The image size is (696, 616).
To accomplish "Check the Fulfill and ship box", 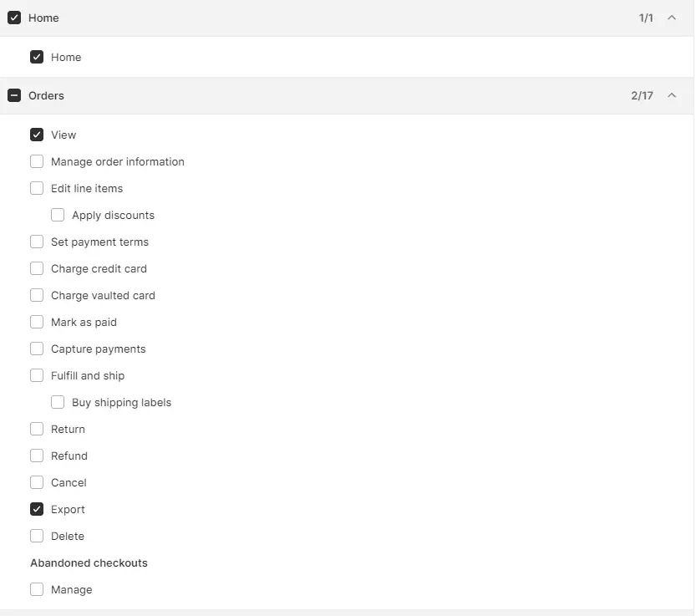I will pyautogui.click(x=37, y=375).
